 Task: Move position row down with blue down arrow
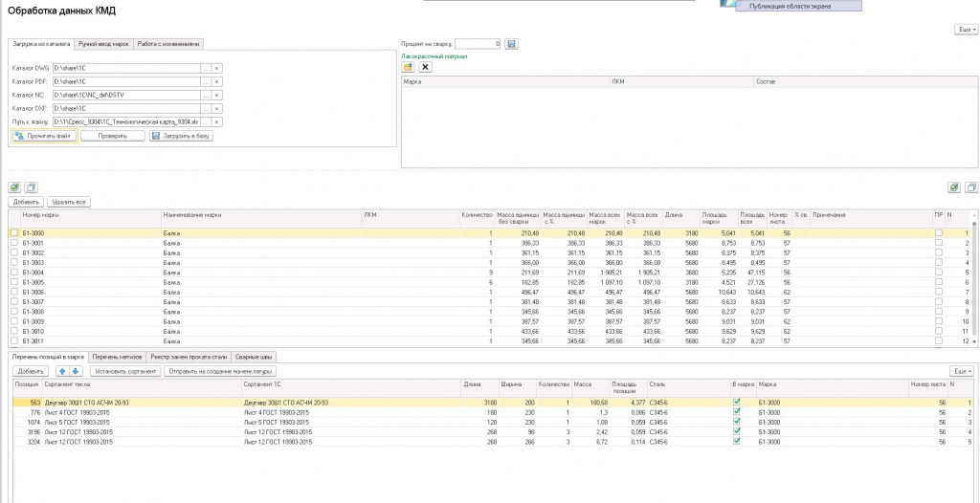pos(75,371)
